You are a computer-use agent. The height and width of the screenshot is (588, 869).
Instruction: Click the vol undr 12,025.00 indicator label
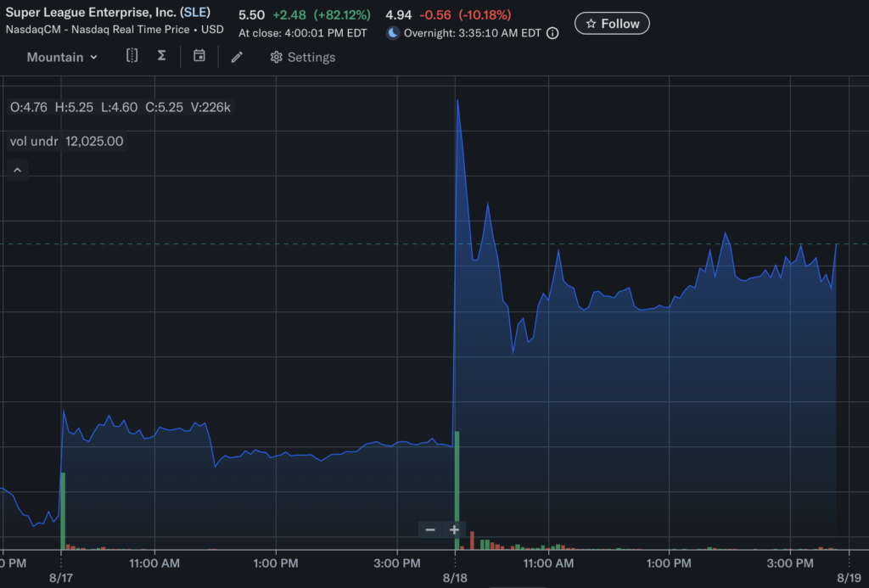coord(66,142)
